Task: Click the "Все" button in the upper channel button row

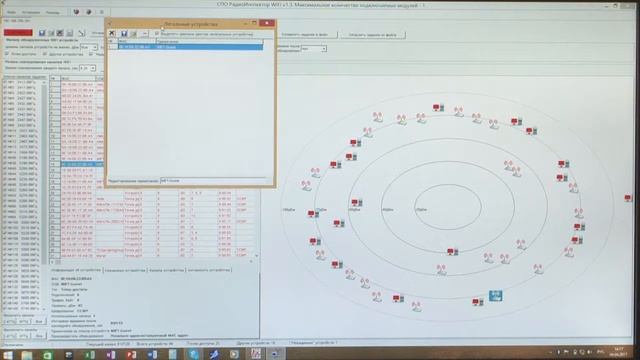Action: pos(38,322)
